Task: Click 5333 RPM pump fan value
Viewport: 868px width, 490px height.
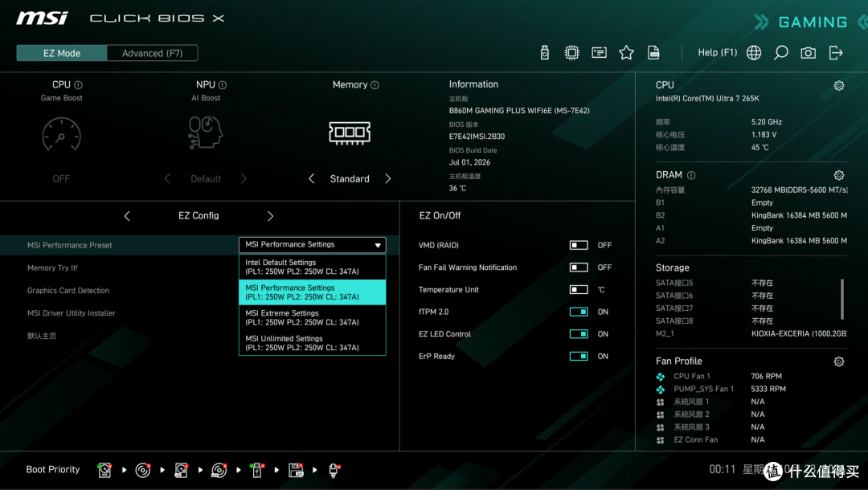Action: (768, 389)
